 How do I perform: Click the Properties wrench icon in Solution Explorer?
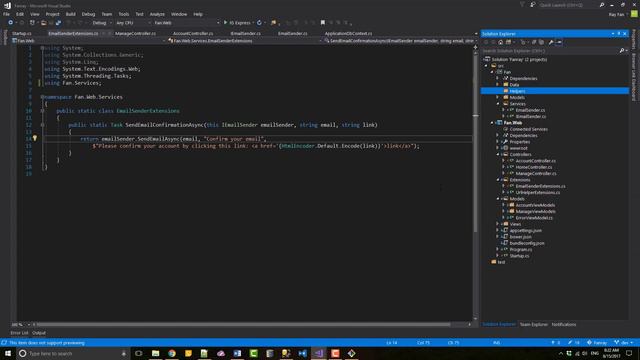(x=551, y=42)
